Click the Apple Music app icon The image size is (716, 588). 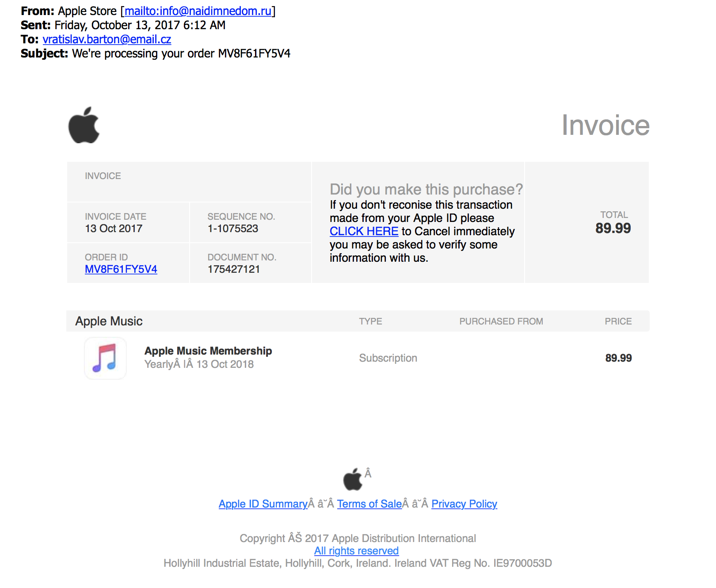[105, 358]
